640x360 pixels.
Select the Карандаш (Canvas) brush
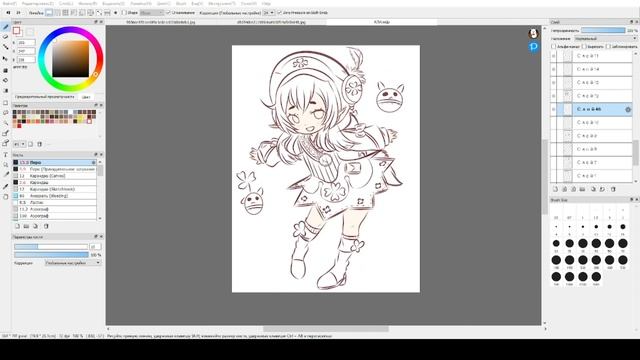point(54,176)
